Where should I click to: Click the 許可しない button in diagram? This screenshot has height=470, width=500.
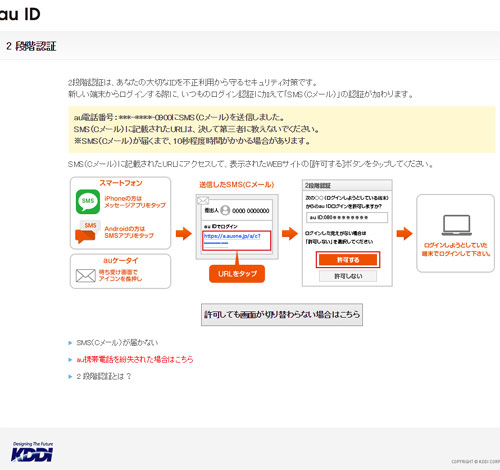pos(348,276)
